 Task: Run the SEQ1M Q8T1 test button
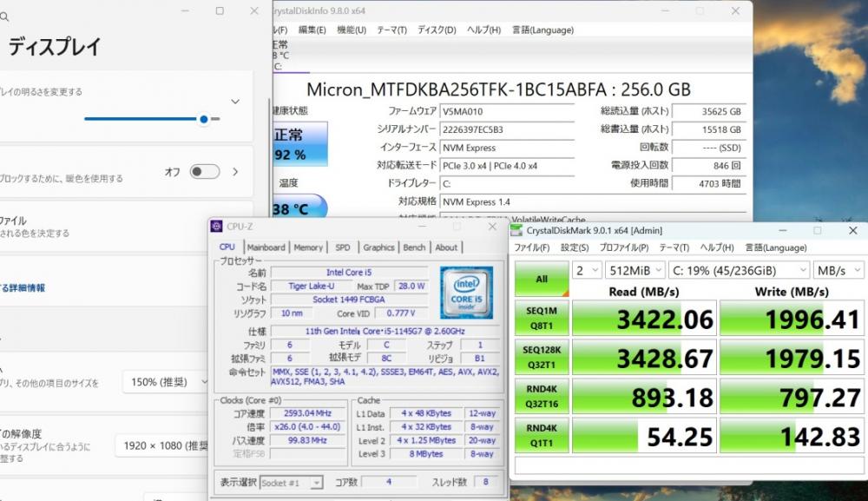pos(542,318)
